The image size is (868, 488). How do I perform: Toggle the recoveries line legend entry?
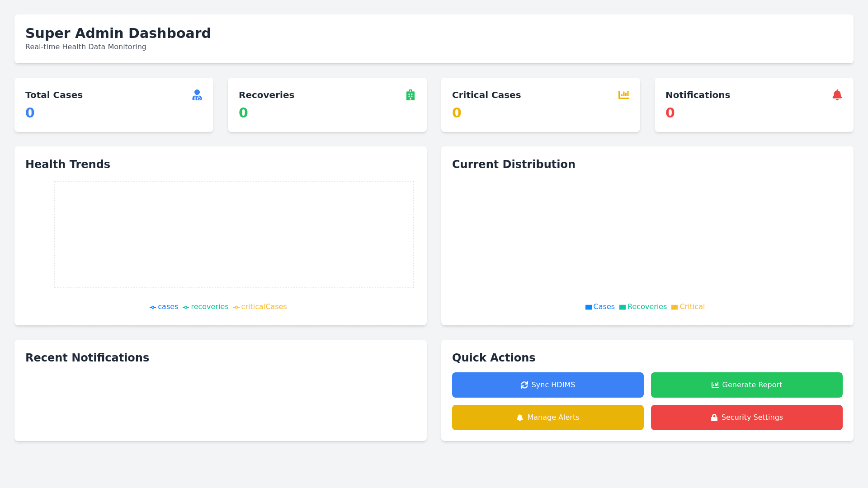206,307
